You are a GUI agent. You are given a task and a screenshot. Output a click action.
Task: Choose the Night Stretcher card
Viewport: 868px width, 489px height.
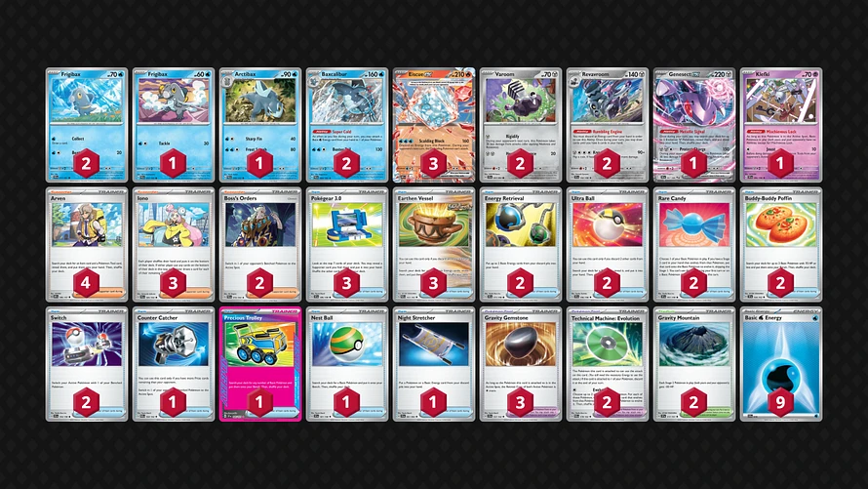(x=434, y=364)
